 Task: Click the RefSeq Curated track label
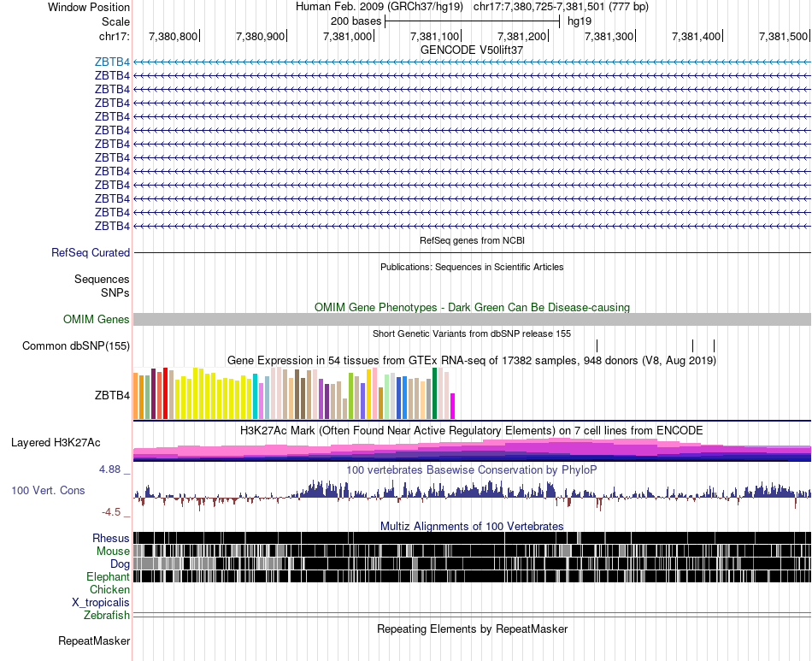[x=91, y=253]
